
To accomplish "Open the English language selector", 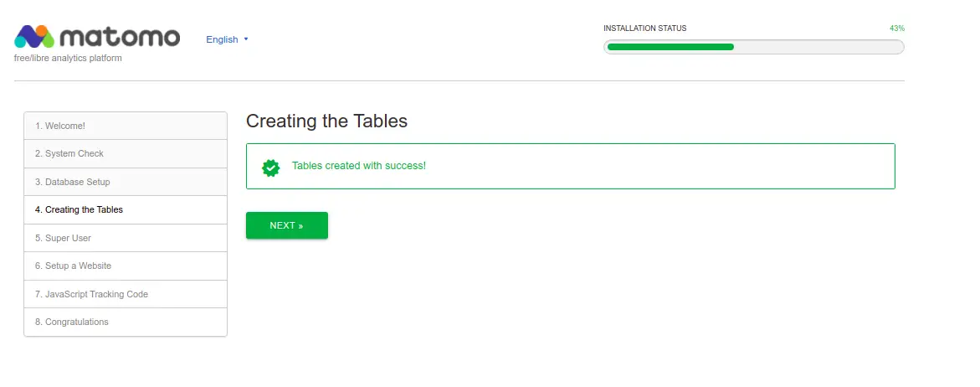I will [x=228, y=39].
